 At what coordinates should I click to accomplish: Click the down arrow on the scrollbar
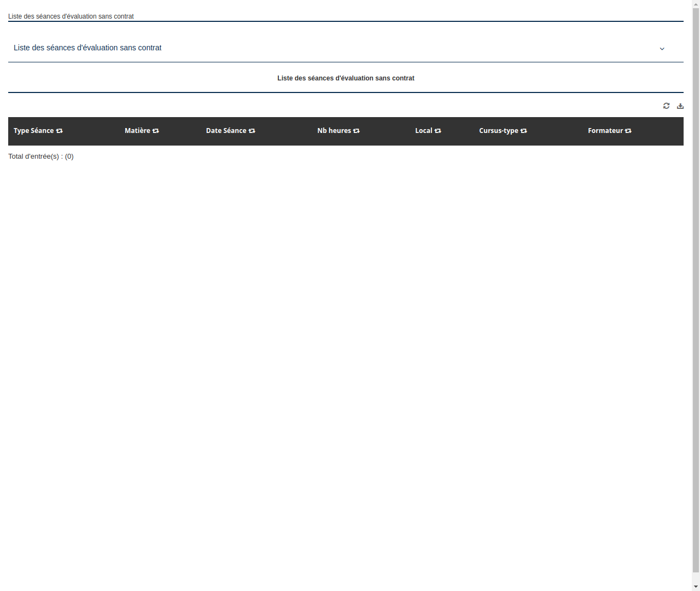pyautogui.click(x=696, y=586)
